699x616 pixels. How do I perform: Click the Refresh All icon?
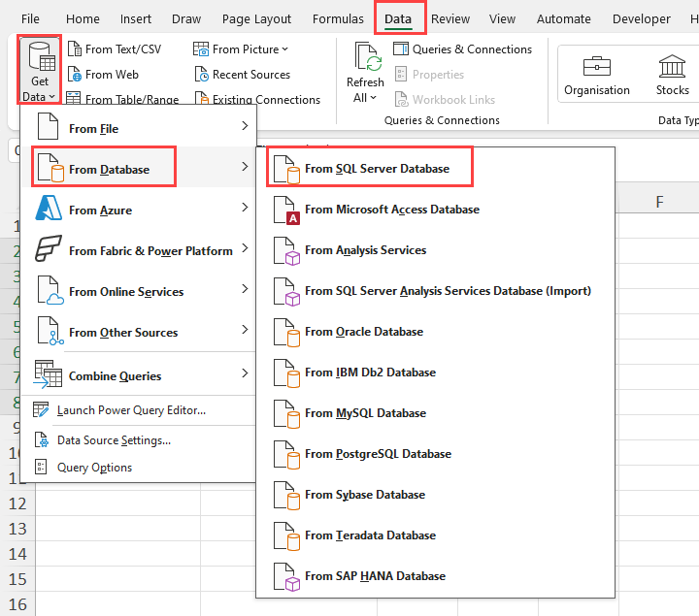(368, 57)
